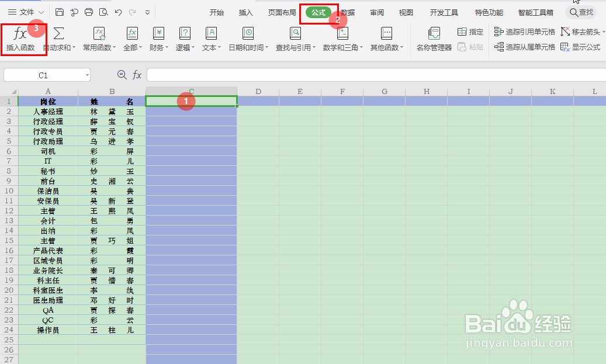Image resolution: width=606 pixels, height=364 pixels.
Task: Open the Text (文本) functions icon
Action: pyautogui.click(x=211, y=34)
